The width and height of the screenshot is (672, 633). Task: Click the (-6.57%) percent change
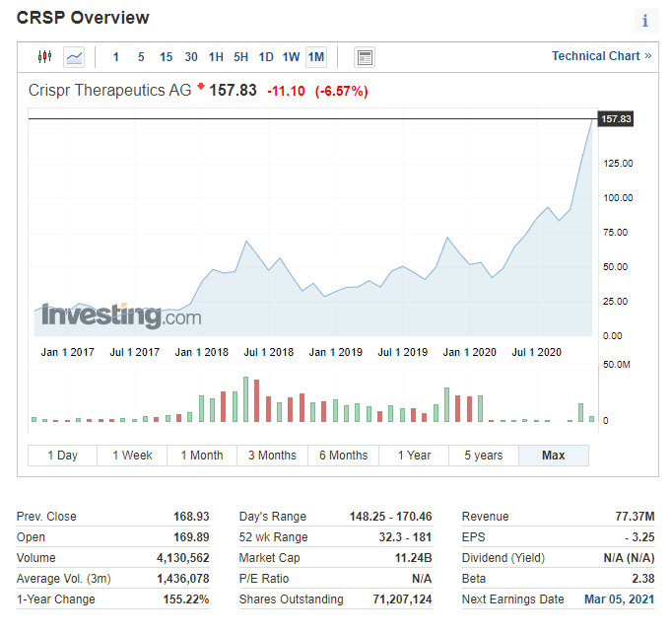(x=342, y=91)
